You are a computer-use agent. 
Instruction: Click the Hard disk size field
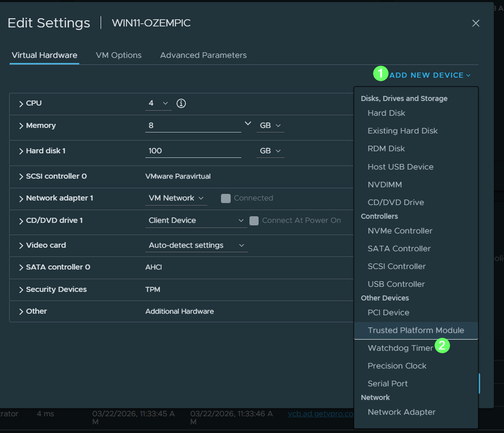pos(193,151)
